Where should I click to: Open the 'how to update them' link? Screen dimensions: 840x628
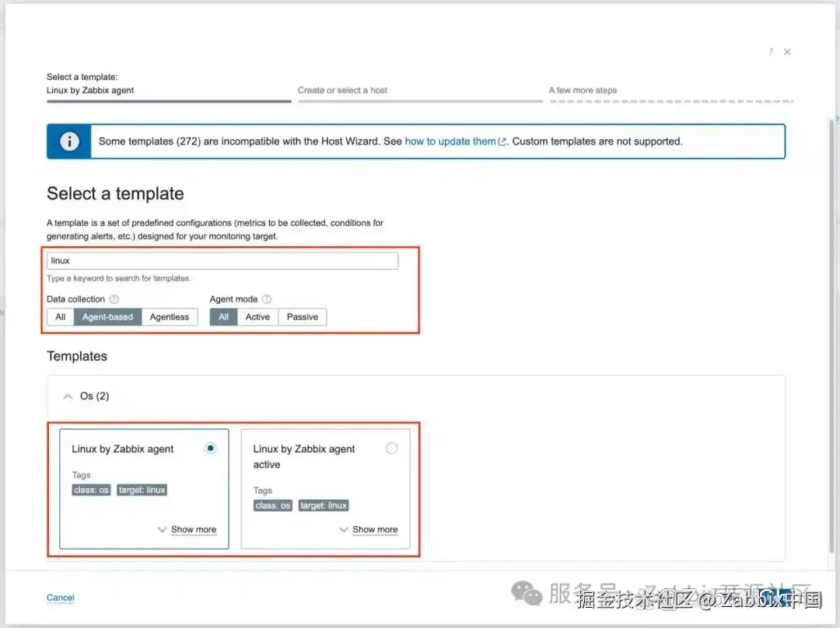(450, 141)
